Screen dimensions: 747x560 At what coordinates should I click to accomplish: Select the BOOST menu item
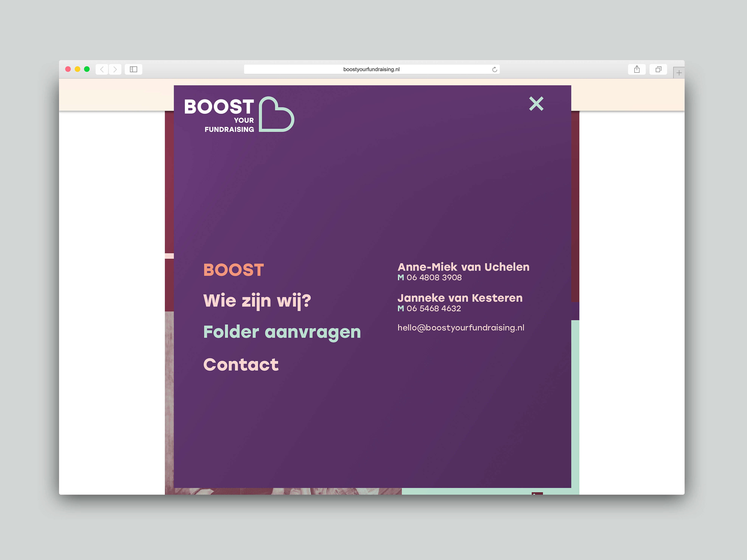[x=233, y=270]
